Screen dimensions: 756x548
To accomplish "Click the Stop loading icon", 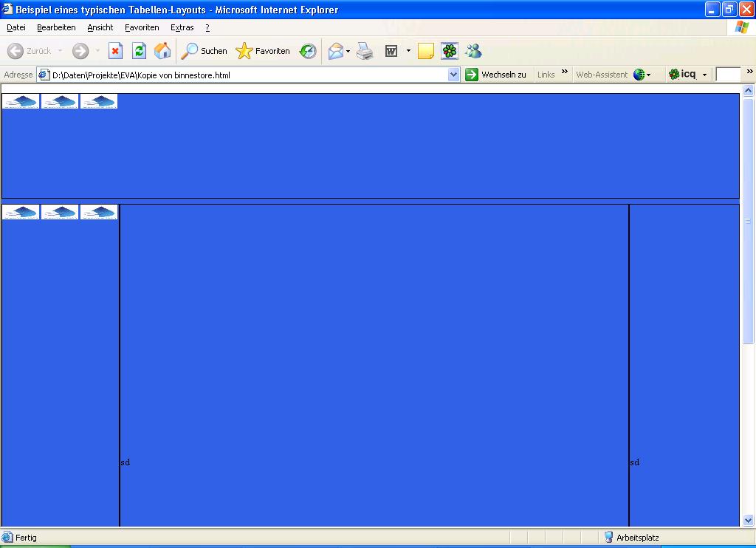I will click(x=115, y=51).
